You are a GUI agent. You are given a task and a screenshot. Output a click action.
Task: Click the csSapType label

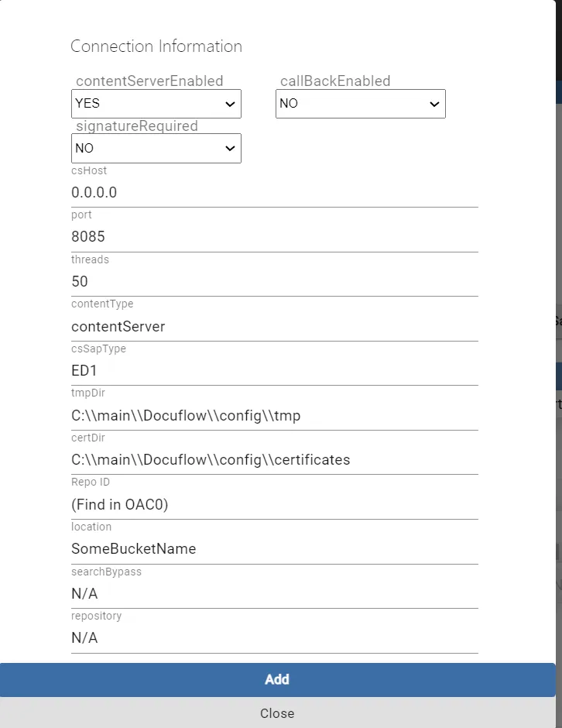pos(98,349)
